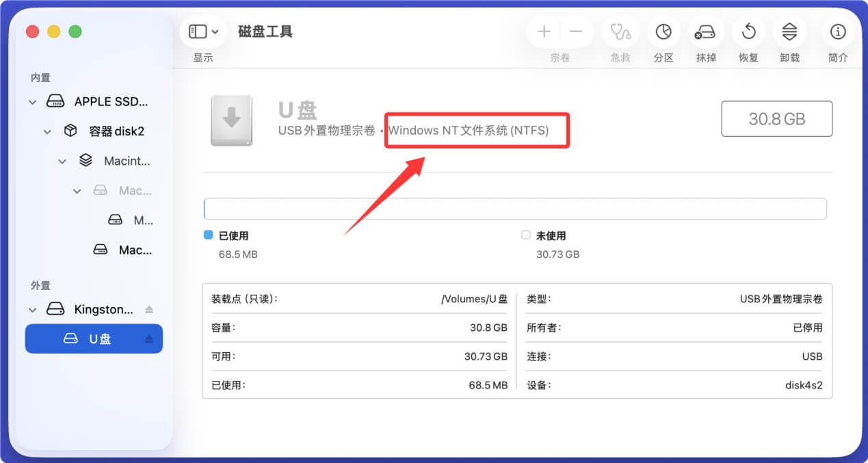Select the 抹掉 (Erase) toolbar icon
Viewport: 868px width, 463px height.
(705, 31)
